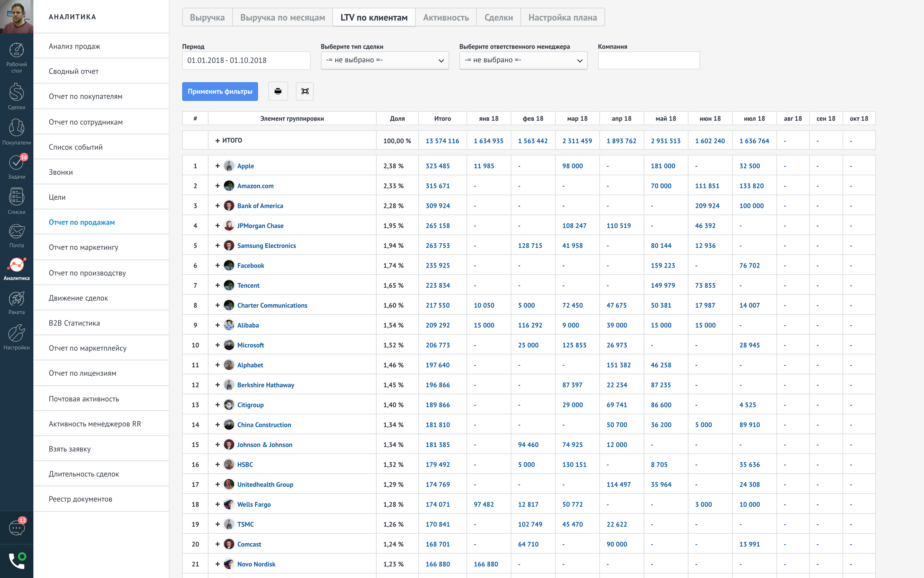This screenshot has width=924, height=578.
Task: Expand the Tencent row
Action: [217, 285]
